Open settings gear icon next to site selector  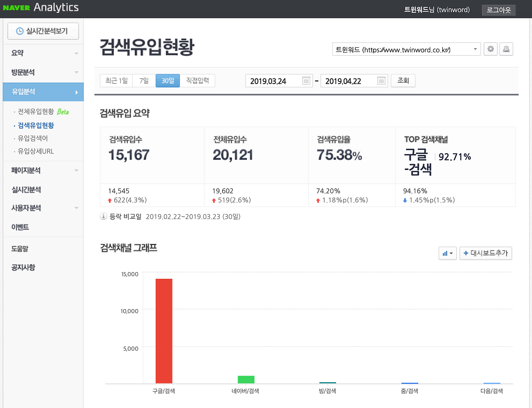pos(491,49)
